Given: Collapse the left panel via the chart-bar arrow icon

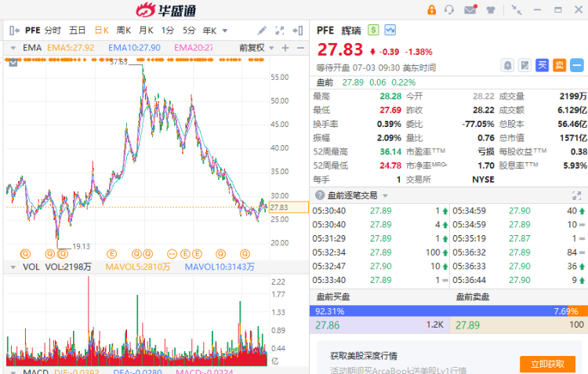Looking at the screenshot, I should coord(14,31).
